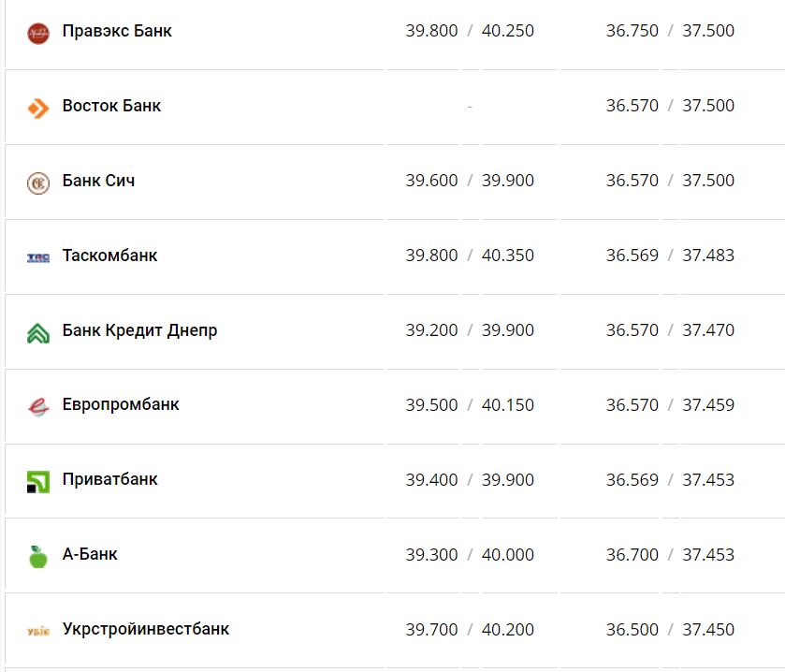Click the green Банк Кредит Днепр logo
Viewport: 785px width, 672px height.
(37, 332)
